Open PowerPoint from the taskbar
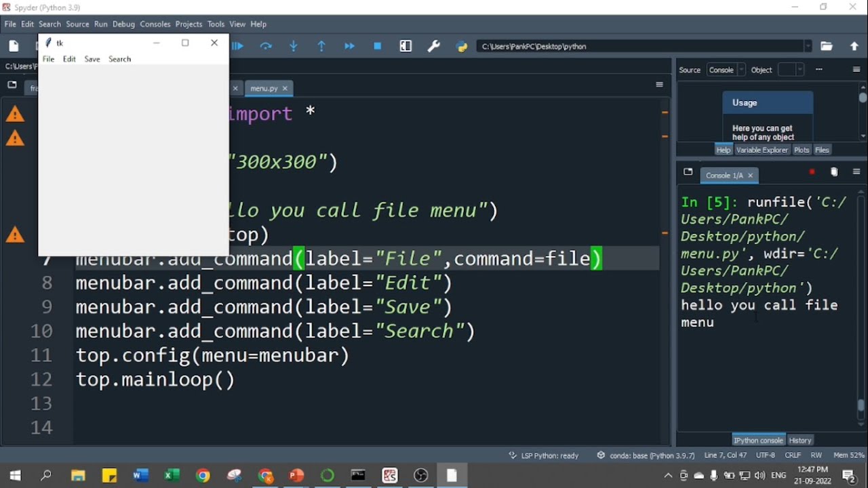The width and height of the screenshot is (868, 488). (296, 475)
